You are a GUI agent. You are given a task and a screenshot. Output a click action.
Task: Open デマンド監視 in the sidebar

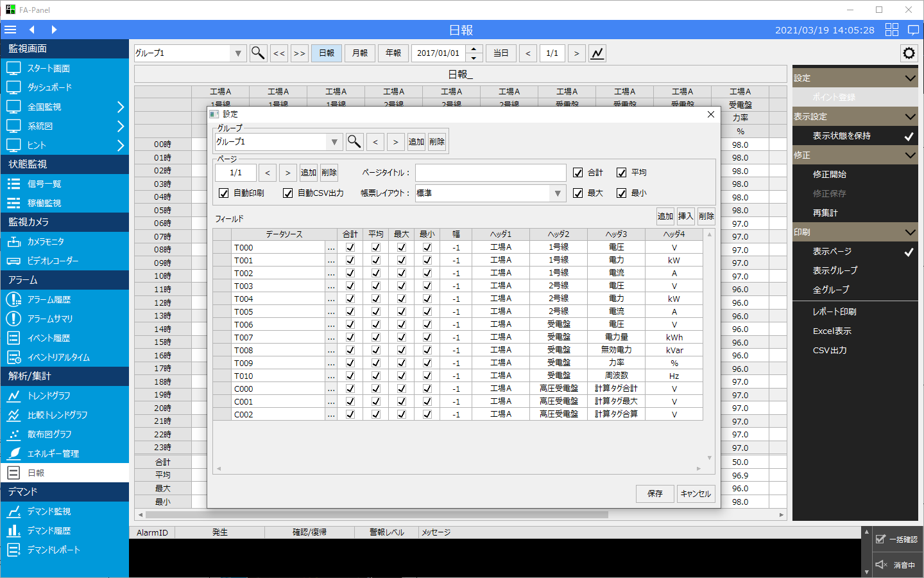pos(64,511)
